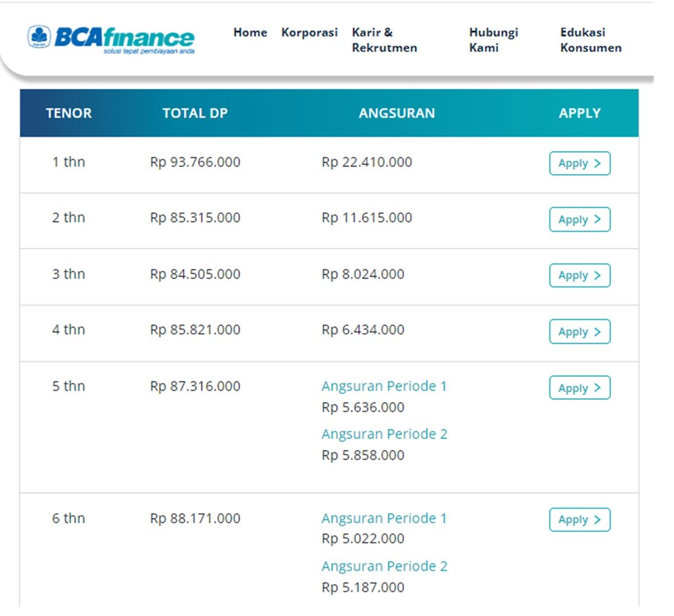Apply for the 5 thn tenor
Image resolution: width=674 pixels, height=616 pixels.
click(580, 387)
